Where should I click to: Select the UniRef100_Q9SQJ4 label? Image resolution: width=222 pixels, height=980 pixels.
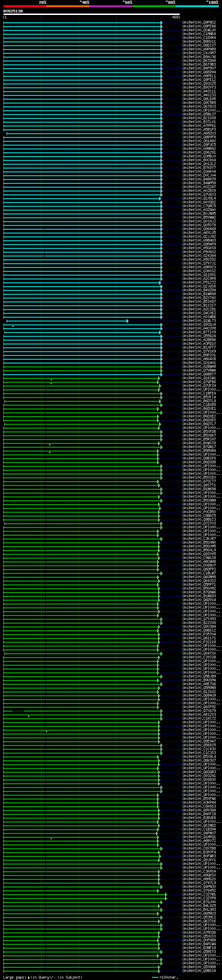tap(199, 324)
